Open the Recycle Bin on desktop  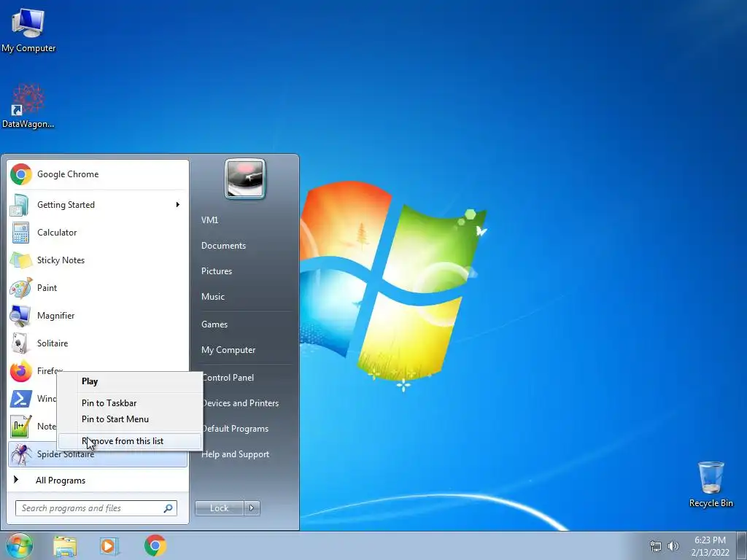711,484
